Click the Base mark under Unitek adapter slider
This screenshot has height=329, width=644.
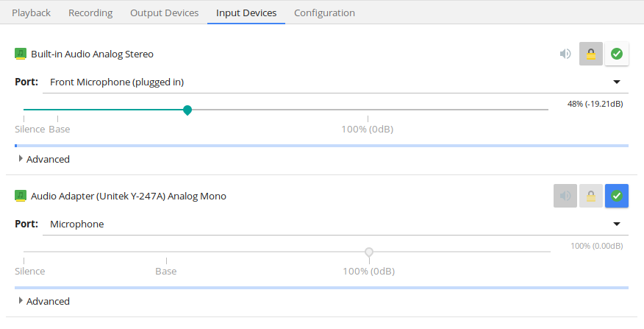tap(166, 272)
